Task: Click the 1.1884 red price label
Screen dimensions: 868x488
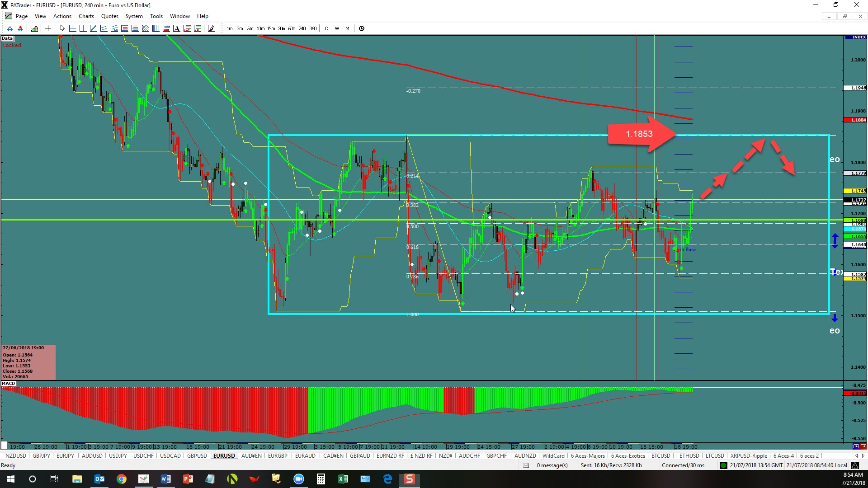Action: point(855,120)
